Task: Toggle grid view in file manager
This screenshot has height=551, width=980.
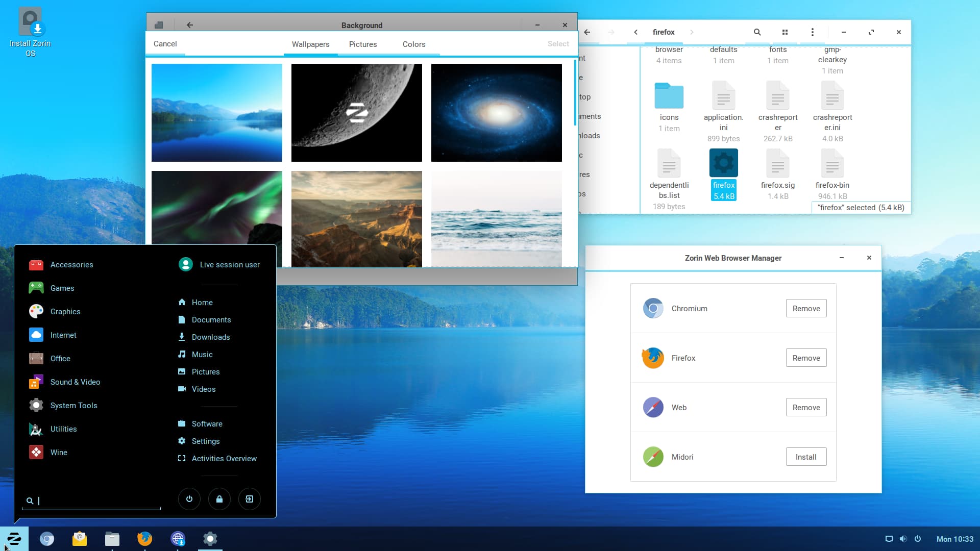Action: [785, 32]
